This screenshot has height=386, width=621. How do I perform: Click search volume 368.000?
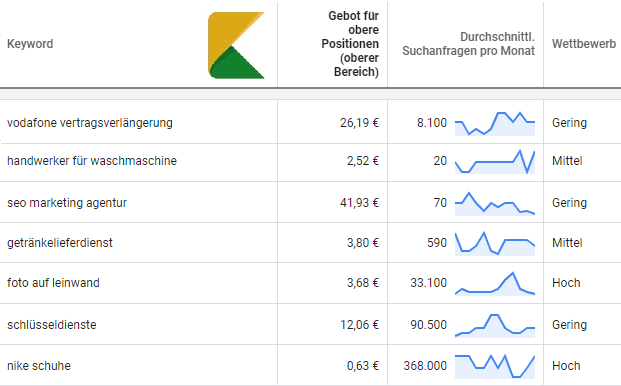(x=425, y=365)
